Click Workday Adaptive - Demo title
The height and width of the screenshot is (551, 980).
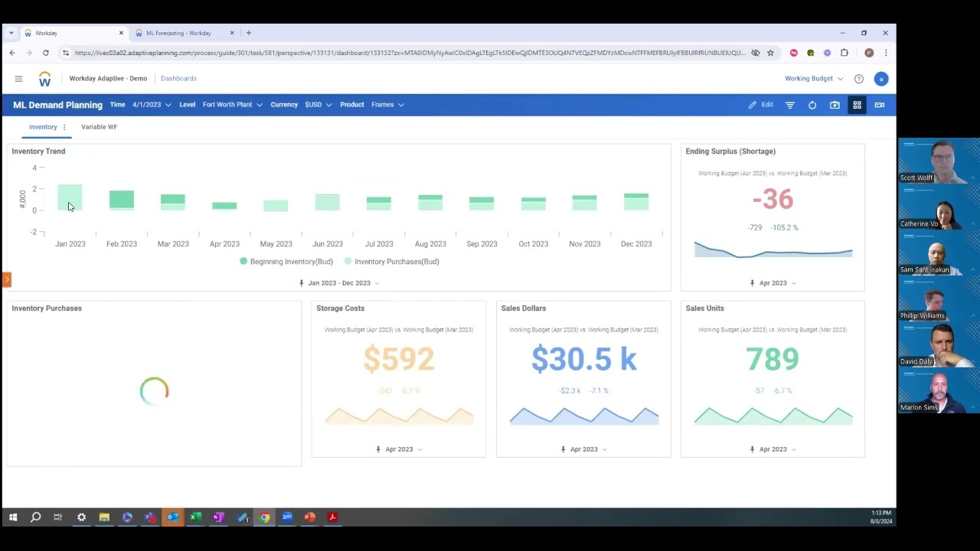pyautogui.click(x=108, y=79)
